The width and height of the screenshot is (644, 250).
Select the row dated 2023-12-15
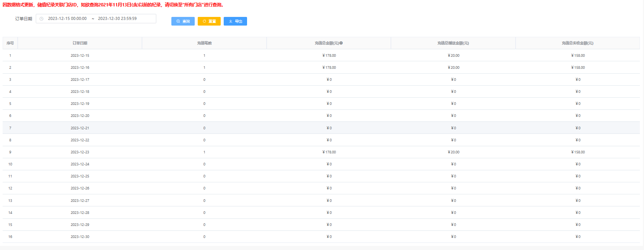click(x=80, y=56)
